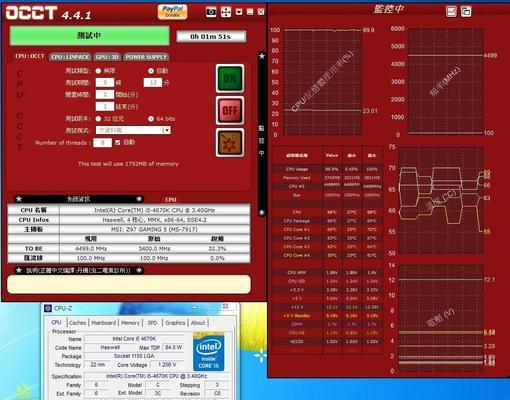This screenshot has width=510, height=400.
Task: Click the Number of threads input field
Action: click(x=102, y=143)
